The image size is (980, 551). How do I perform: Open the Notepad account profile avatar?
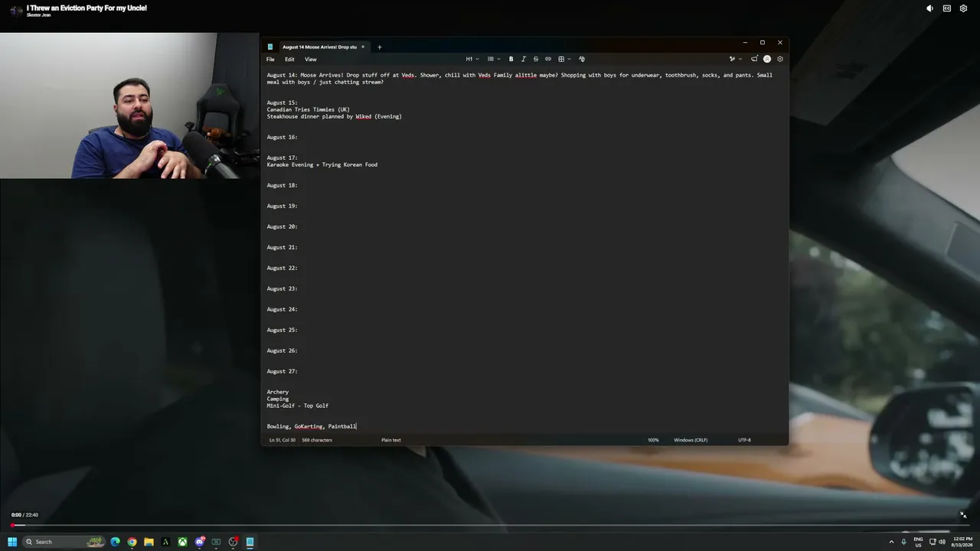point(767,59)
